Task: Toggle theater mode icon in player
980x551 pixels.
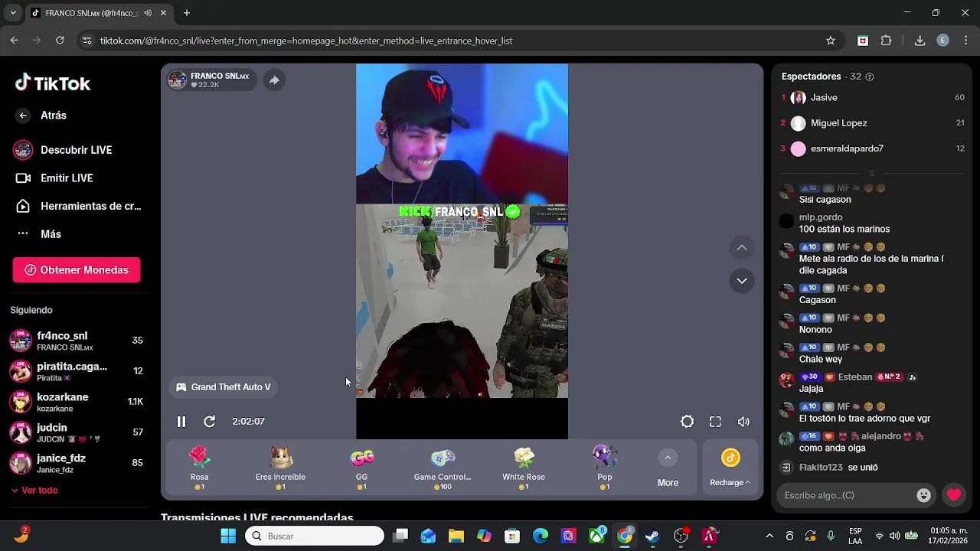Action: point(688,422)
